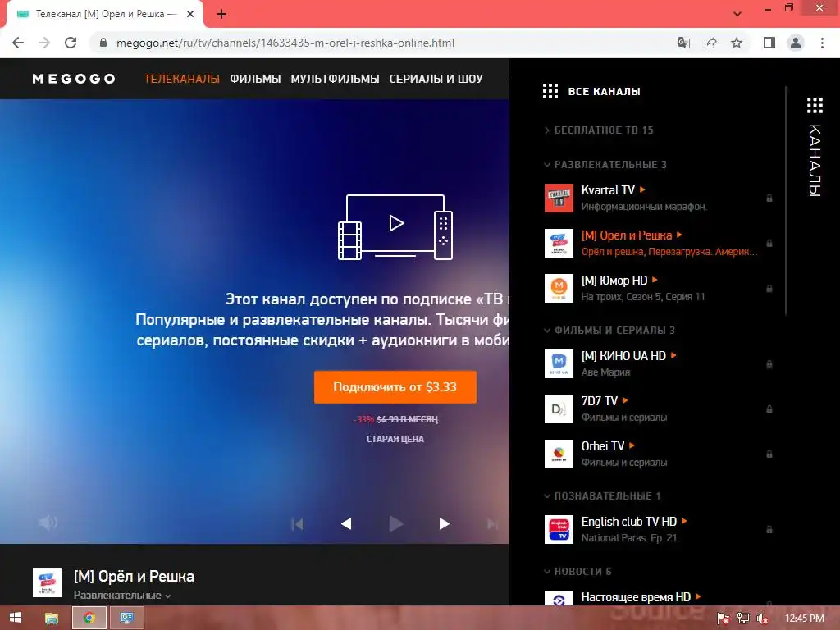Select the Телеканал [M] Орёл и Решка browser tab

pyautogui.click(x=105, y=15)
